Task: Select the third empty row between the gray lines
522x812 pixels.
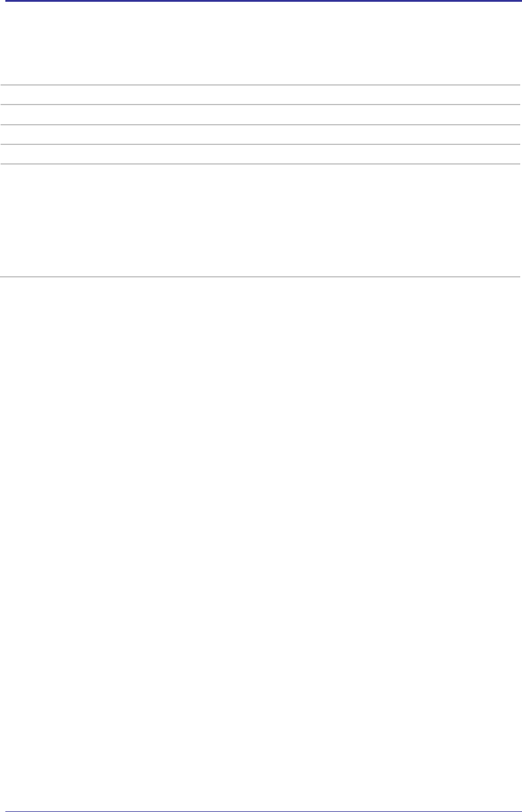Action: (x=261, y=135)
